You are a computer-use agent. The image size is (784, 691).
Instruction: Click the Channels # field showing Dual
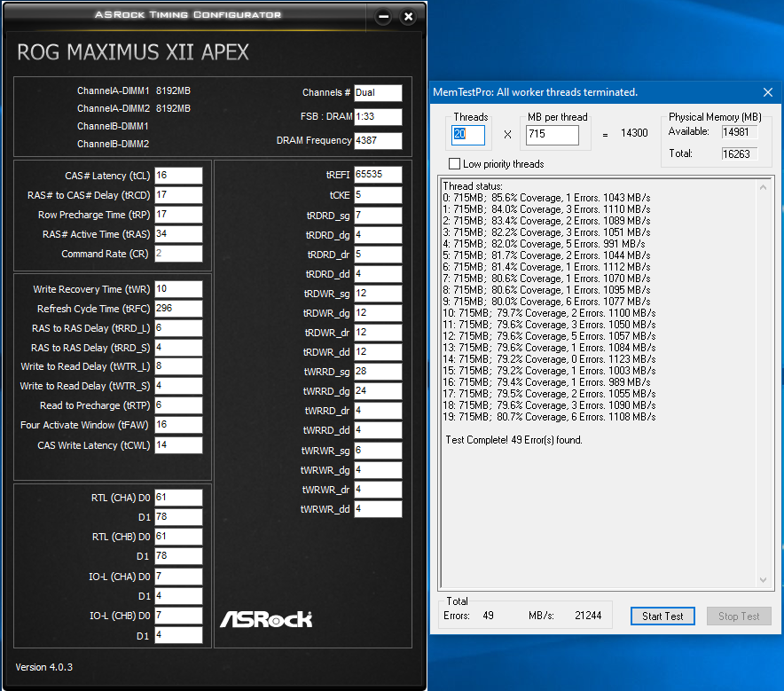pyautogui.click(x=378, y=92)
